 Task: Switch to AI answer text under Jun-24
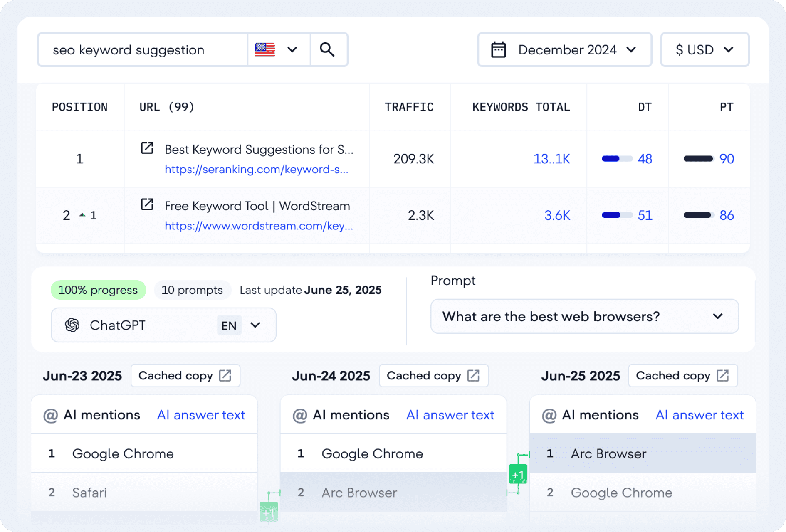450,415
